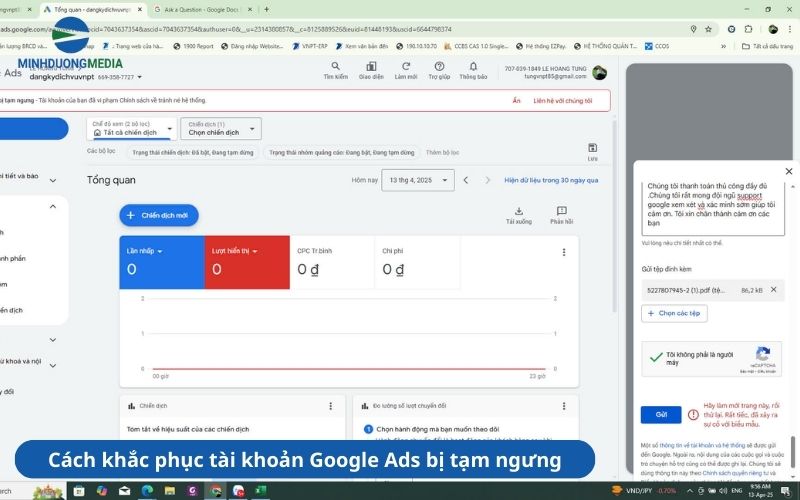Click Hiện dữ liệu trong 30 ngày qua
Screen dimensions: 800x500
coord(551,180)
